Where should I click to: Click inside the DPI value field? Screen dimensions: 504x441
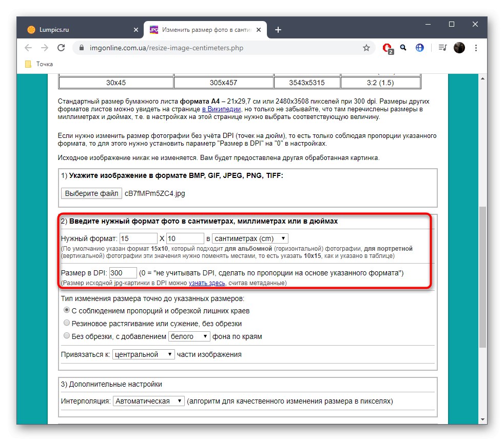click(122, 272)
